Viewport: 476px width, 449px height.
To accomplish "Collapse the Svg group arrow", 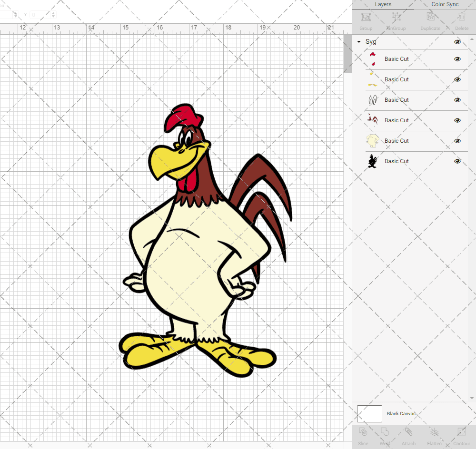I will coord(359,42).
